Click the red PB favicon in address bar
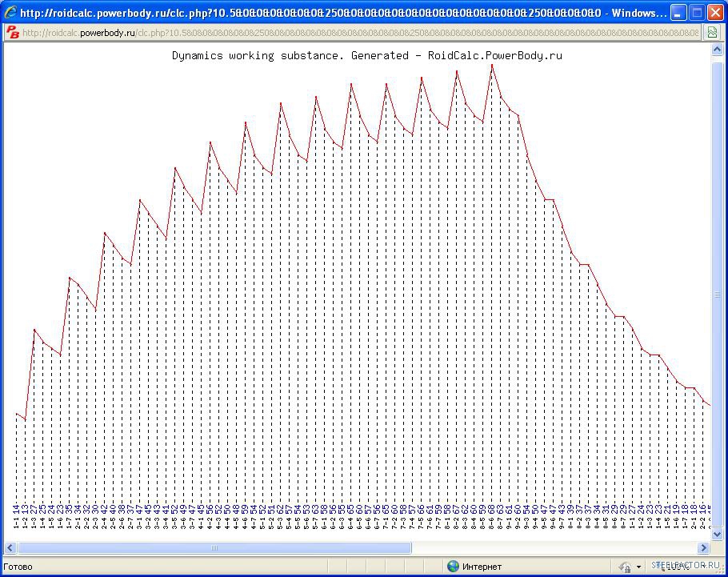728x577 pixels. pyautogui.click(x=13, y=33)
